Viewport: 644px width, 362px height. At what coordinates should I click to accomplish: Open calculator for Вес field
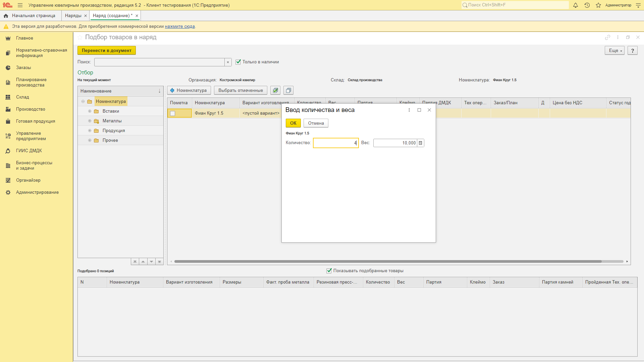click(x=421, y=143)
